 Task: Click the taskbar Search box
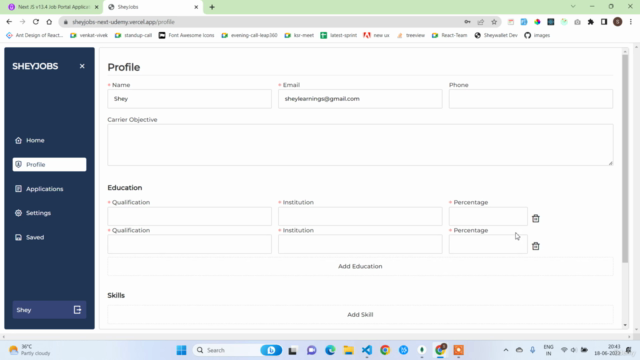click(238, 350)
